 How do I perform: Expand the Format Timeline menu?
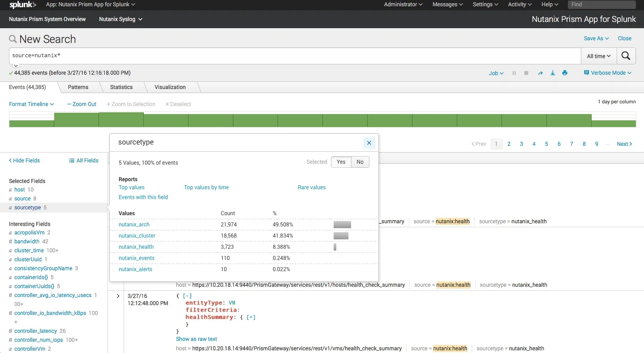click(x=31, y=104)
